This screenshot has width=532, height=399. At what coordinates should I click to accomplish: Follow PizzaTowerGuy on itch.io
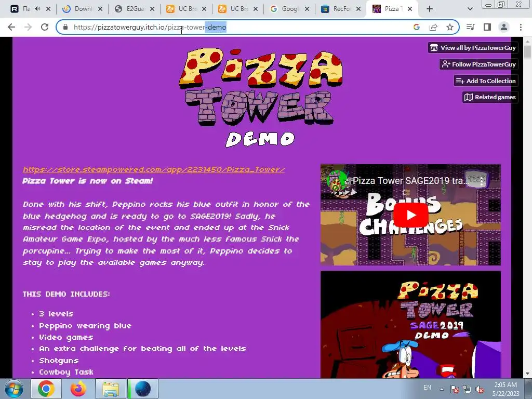point(478,64)
